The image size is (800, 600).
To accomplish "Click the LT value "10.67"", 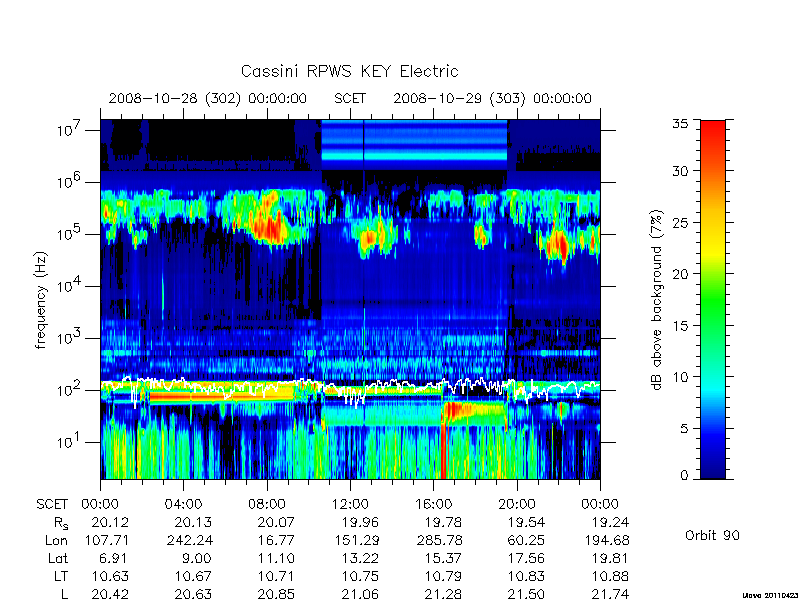I will point(193,576).
